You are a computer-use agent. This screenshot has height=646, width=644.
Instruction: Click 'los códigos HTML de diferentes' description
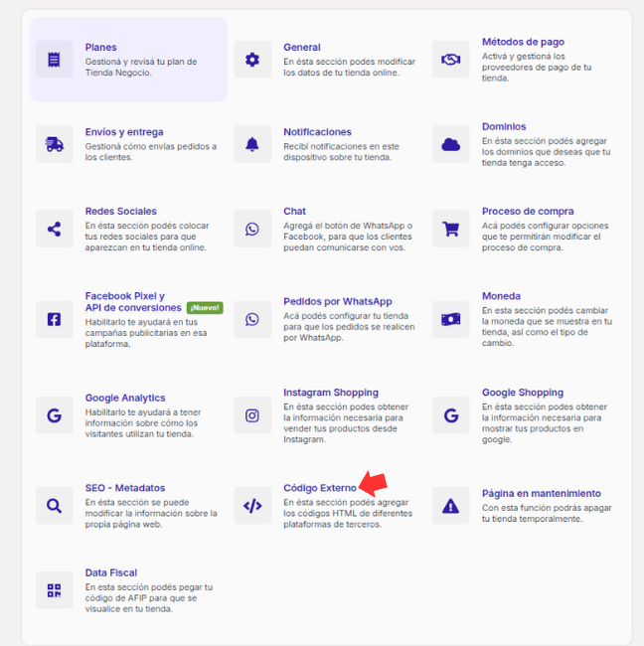(348, 514)
